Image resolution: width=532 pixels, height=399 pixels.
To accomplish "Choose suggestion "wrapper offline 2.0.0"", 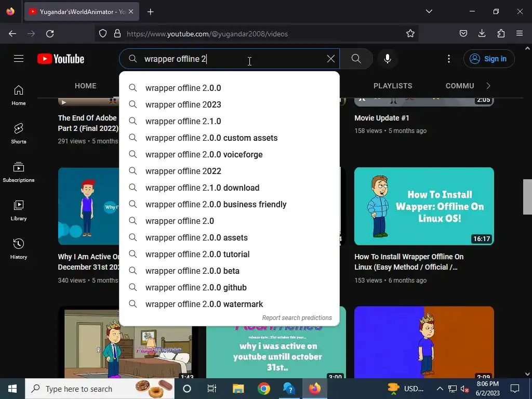I will click(229, 88).
